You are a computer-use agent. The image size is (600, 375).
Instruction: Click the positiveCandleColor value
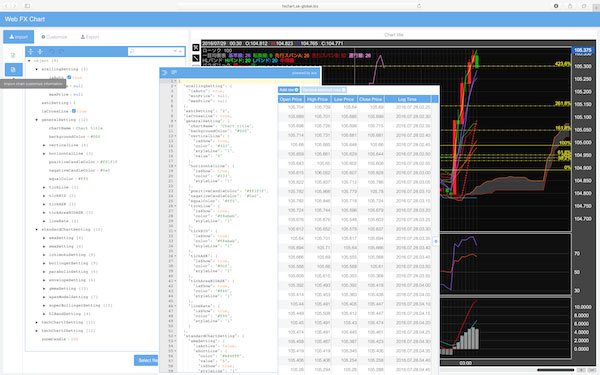[x=108, y=162]
